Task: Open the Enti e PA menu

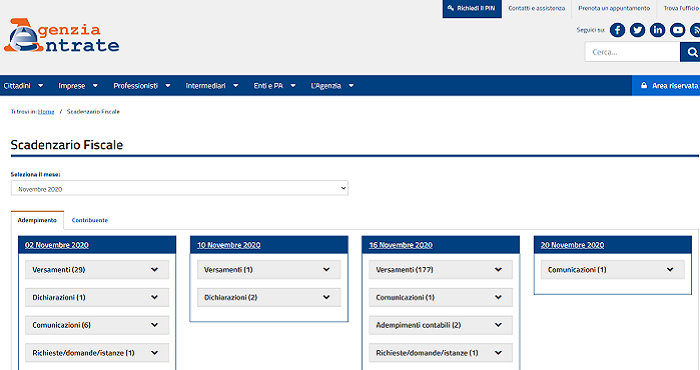Action: click(x=275, y=86)
